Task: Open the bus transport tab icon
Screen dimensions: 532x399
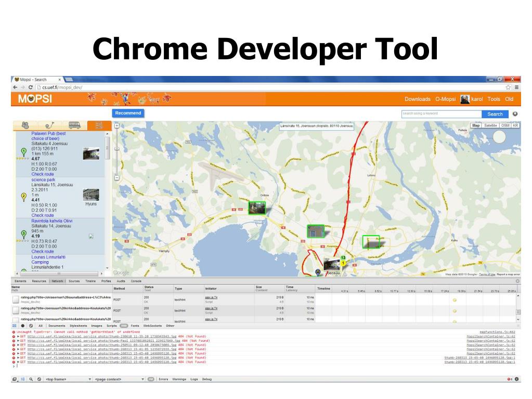Action: pos(74,125)
